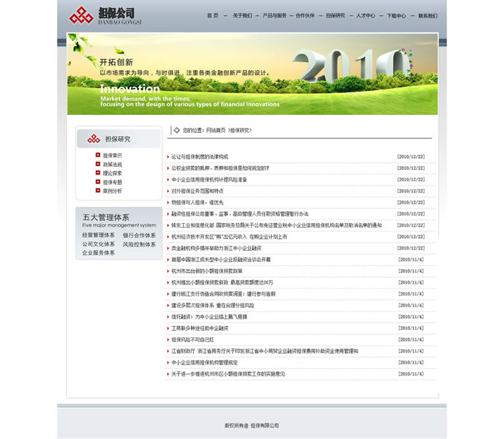Open the 担保专题 sidebar link
504x439 pixels.
pyautogui.click(x=112, y=182)
